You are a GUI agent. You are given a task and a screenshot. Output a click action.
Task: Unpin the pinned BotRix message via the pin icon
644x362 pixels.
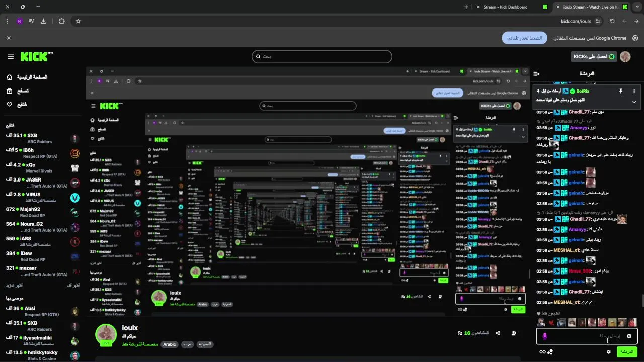point(620,91)
